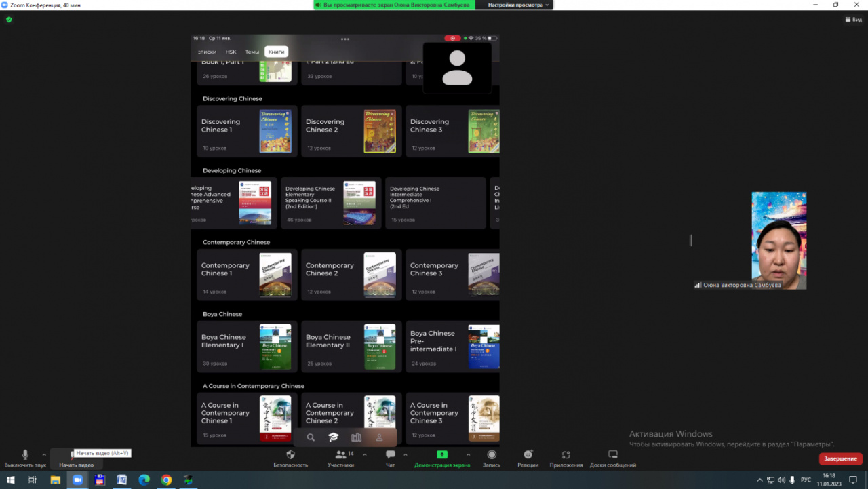Click the green encryption shield icon

point(9,20)
